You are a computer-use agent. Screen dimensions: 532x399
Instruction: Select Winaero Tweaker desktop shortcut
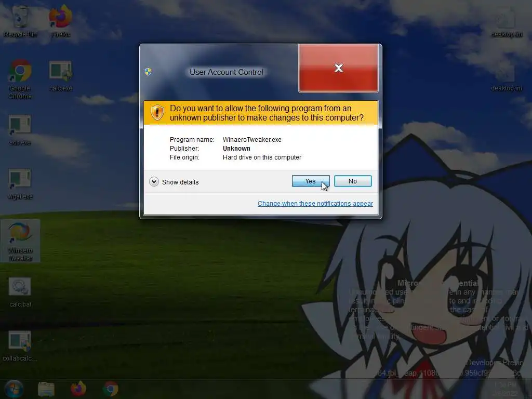click(x=20, y=241)
